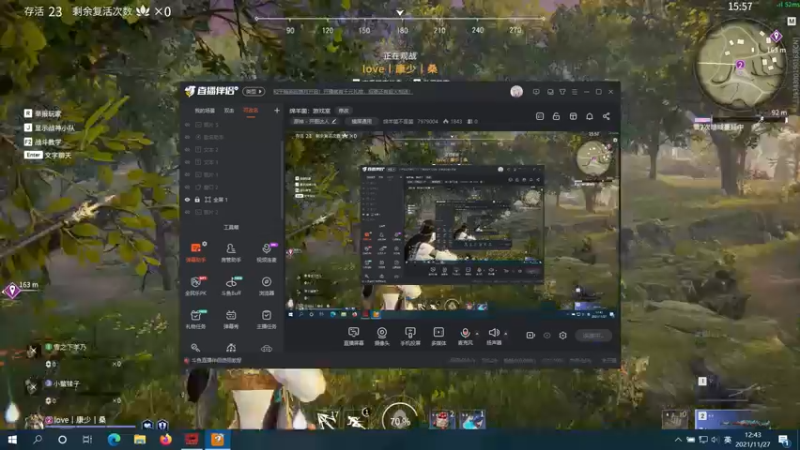
Task: Toggle visibility of the 图片 1 source
Action: 187,174
